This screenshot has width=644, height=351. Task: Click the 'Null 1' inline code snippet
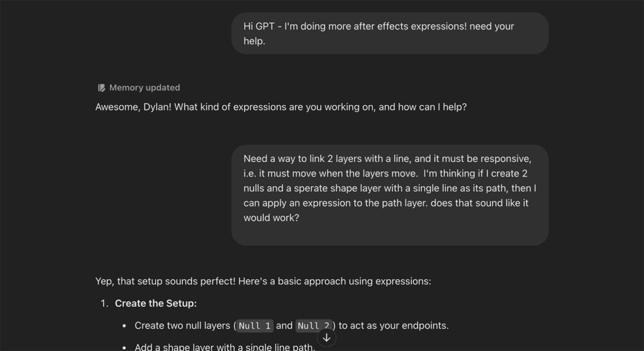pyautogui.click(x=255, y=326)
